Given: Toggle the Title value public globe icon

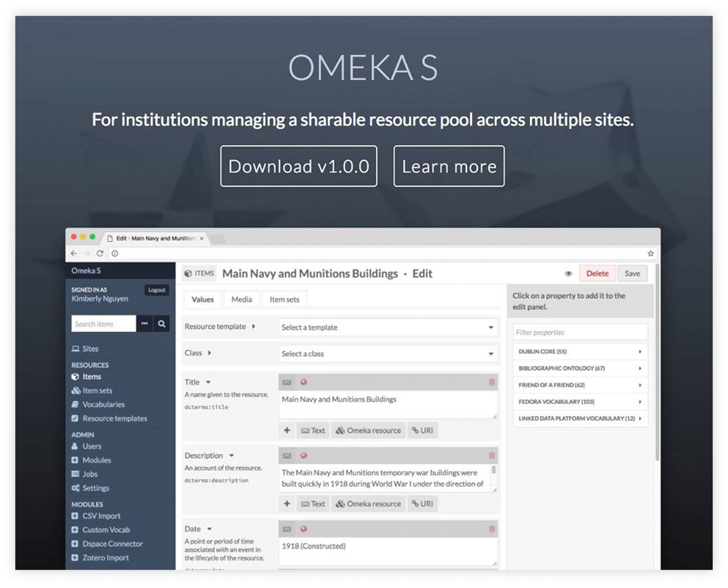Looking at the screenshot, I should point(304,382).
